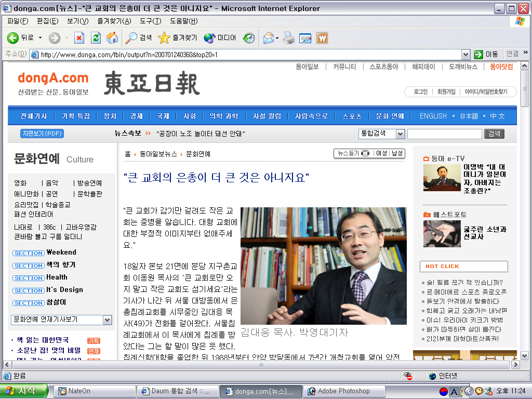Select the 정치 navigation tab
The height and width of the screenshot is (399, 532).
tap(110, 116)
